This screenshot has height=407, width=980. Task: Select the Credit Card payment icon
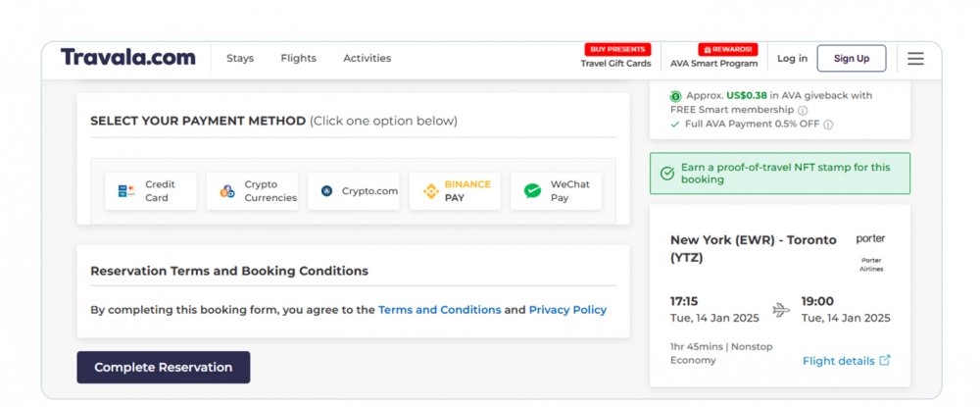[126, 191]
